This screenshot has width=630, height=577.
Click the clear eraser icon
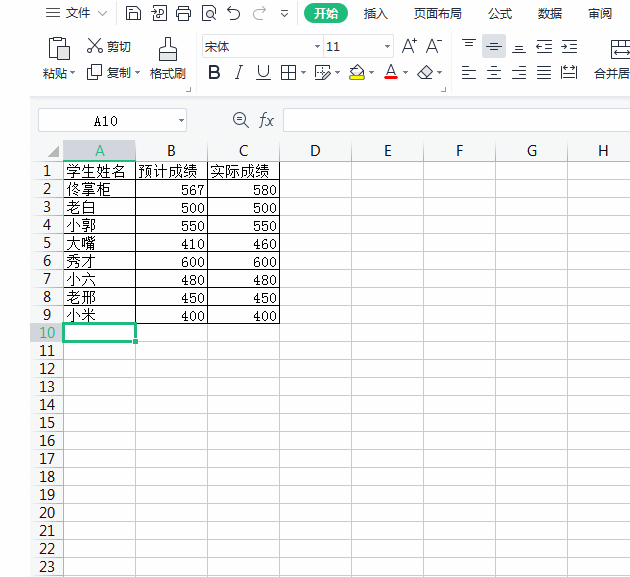coord(425,73)
